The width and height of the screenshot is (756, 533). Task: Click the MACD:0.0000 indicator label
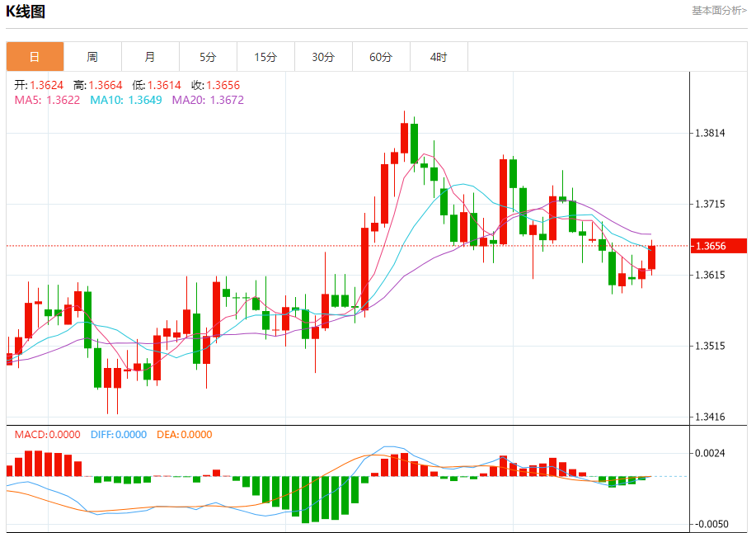47,435
